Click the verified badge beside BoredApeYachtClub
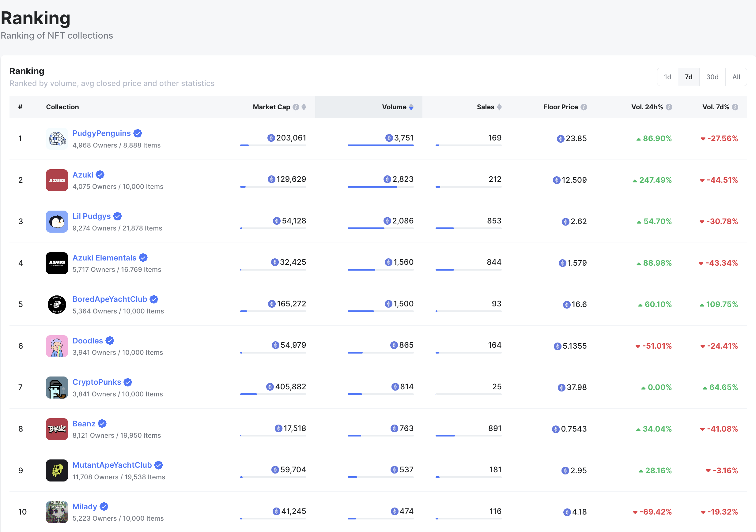Viewport: 756px width, 532px height. pyautogui.click(x=154, y=299)
